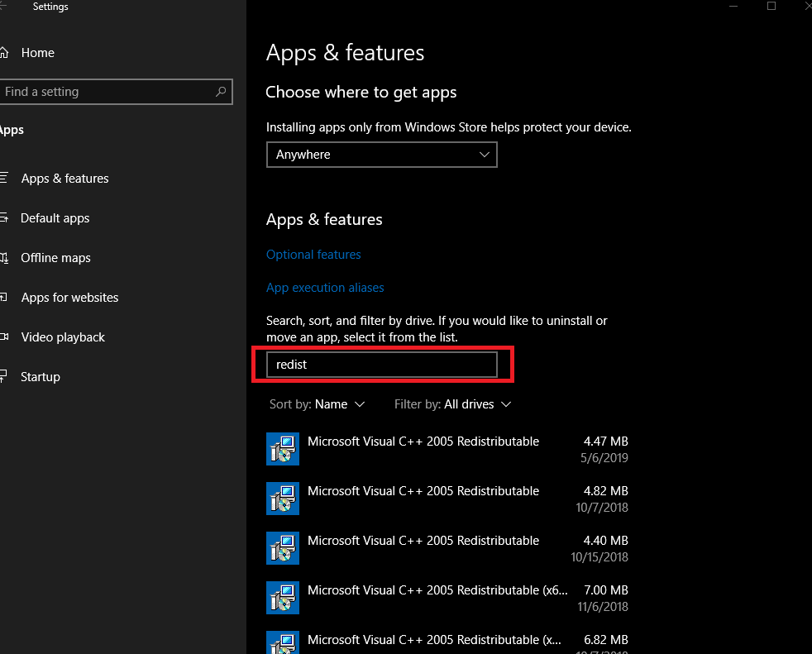Click the installer icon of the 4.40 MB Redistributable

click(x=283, y=548)
